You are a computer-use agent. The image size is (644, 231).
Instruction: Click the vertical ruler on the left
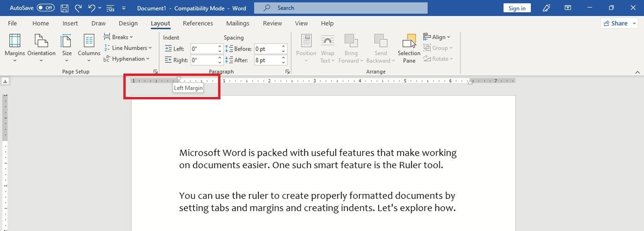coord(5,162)
